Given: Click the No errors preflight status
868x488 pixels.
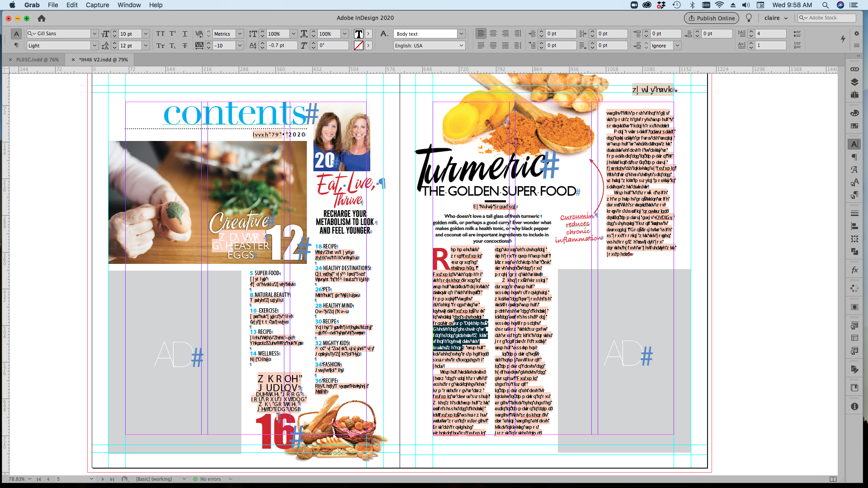Looking at the screenshot, I should pos(210,479).
